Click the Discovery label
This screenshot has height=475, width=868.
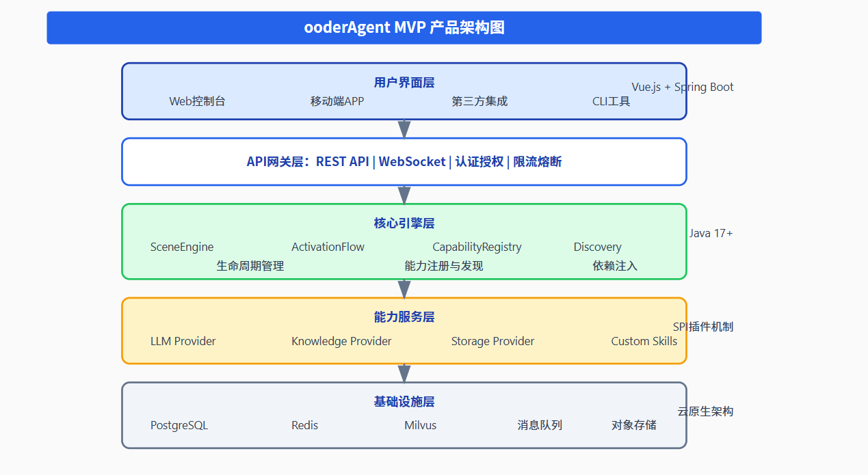coord(597,247)
